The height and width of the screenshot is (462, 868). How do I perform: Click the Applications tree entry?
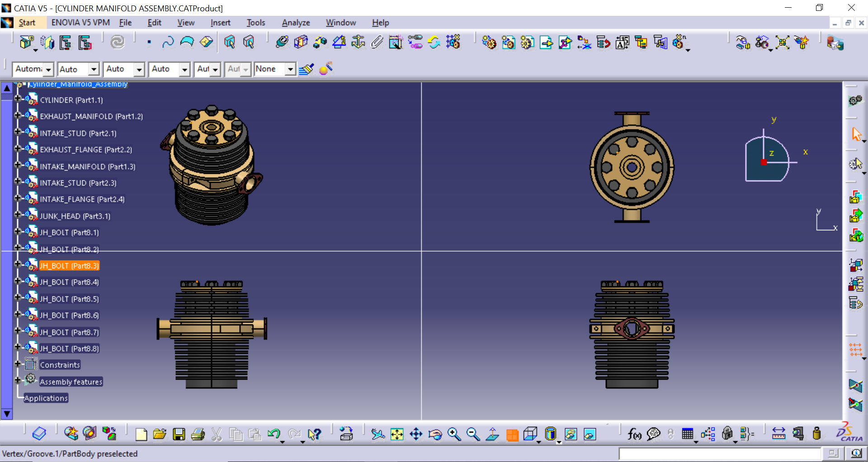[46, 398]
